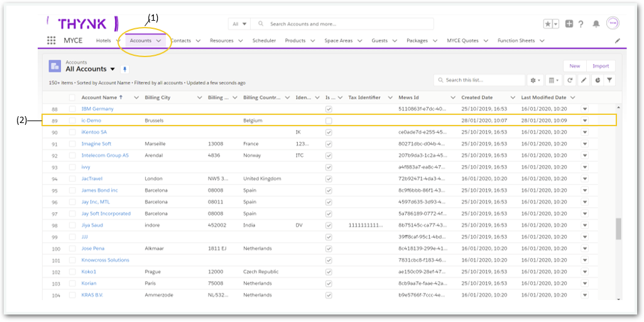Open the Intelecom Group AS account
Viewport: 644px width, 322px height.
105,156
